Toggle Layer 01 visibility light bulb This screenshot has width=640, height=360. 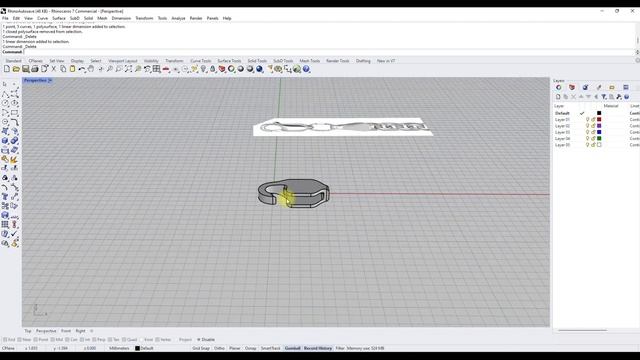[x=588, y=120]
